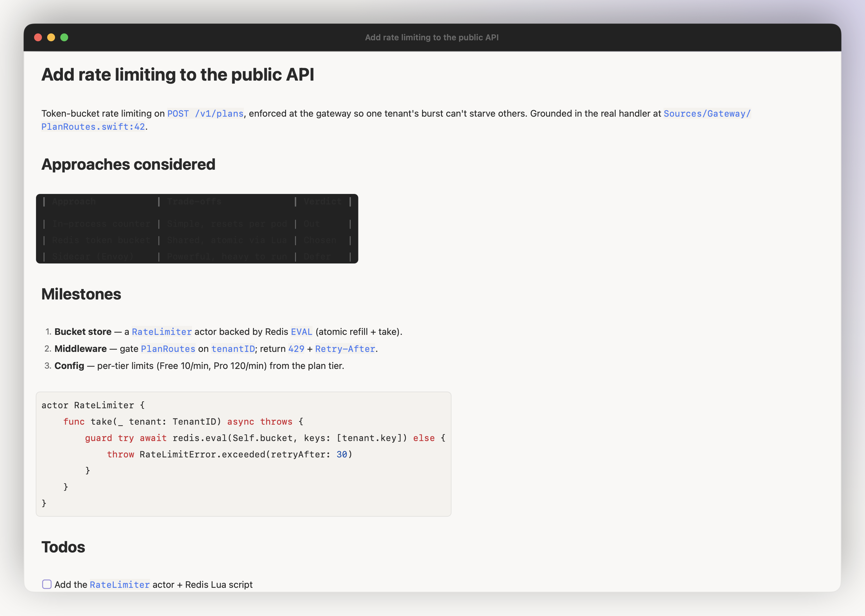Viewport: 865px width, 616px height.
Task: Click the 'Sidecar (Envoy)' table cell
Action: tap(93, 257)
